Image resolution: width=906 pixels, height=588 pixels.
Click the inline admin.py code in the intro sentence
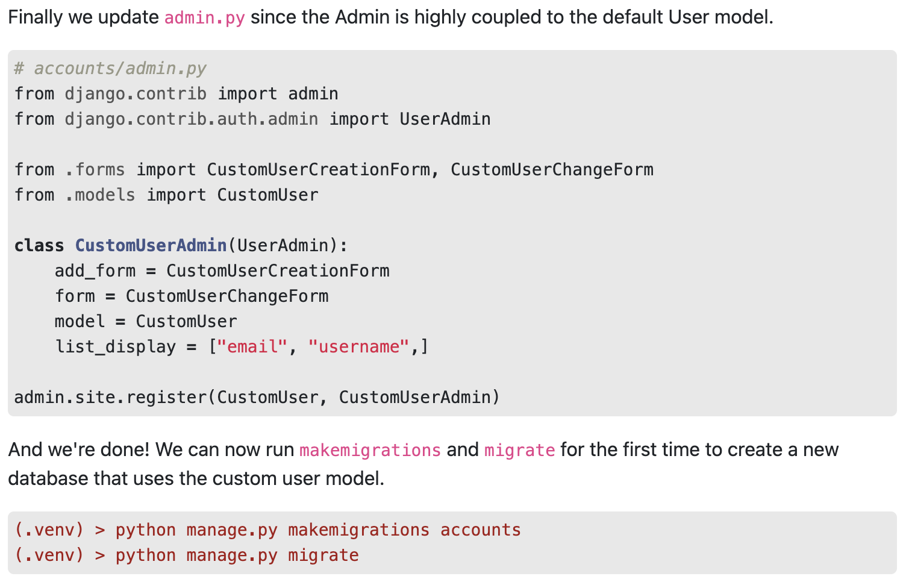(204, 17)
